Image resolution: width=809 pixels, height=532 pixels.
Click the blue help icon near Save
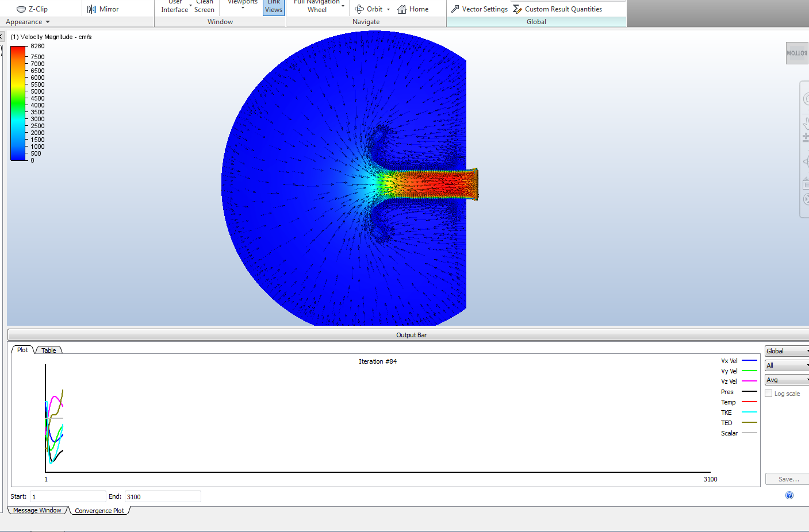point(789,495)
